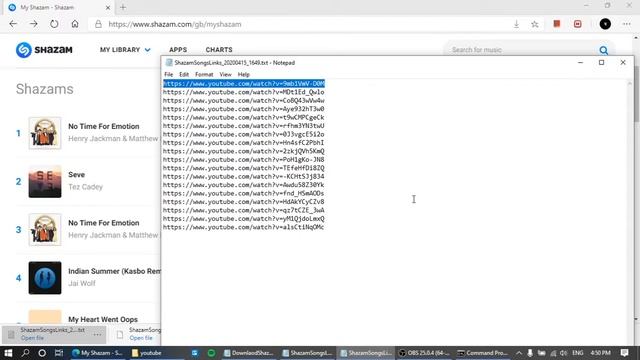Switch to Command Prompt in taskbar
This screenshot has height=360, width=640.
(482, 353)
